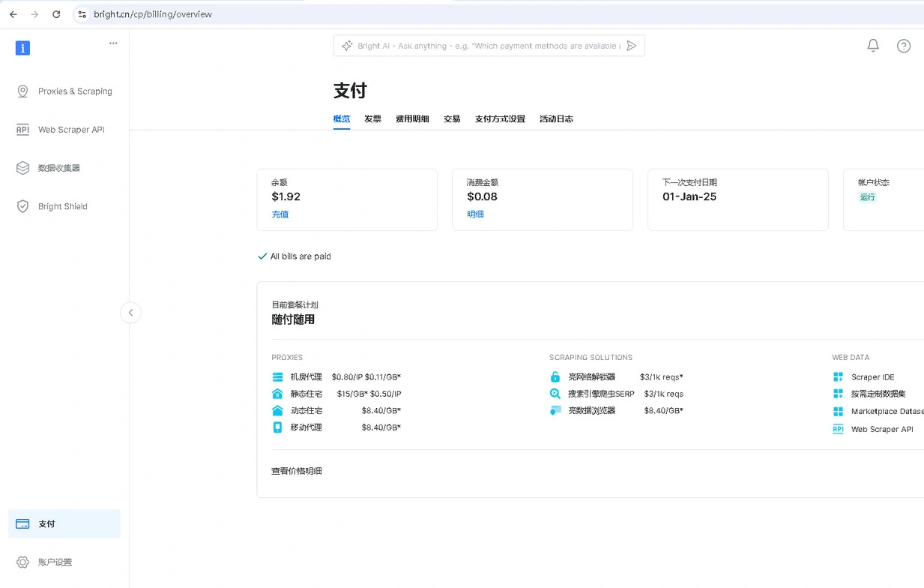Open the three-dots sidebar menu
Viewport: 924px width, 588px height.
pyautogui.click(x=113, y=43)
